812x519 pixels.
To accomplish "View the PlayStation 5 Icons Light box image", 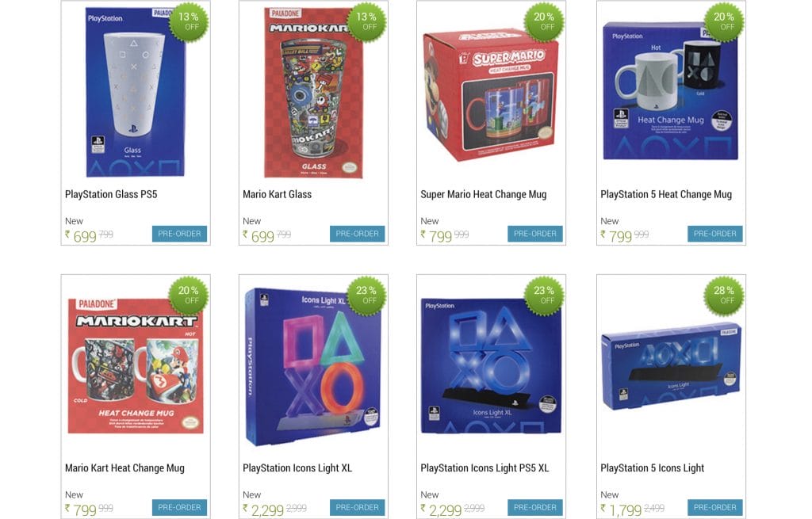I will (671, 365).
